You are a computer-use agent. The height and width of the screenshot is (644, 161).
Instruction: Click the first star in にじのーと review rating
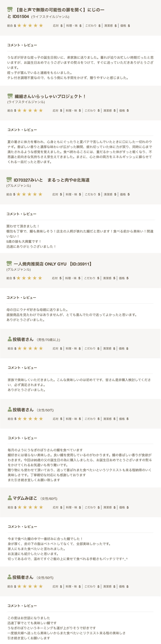point(19,26)
